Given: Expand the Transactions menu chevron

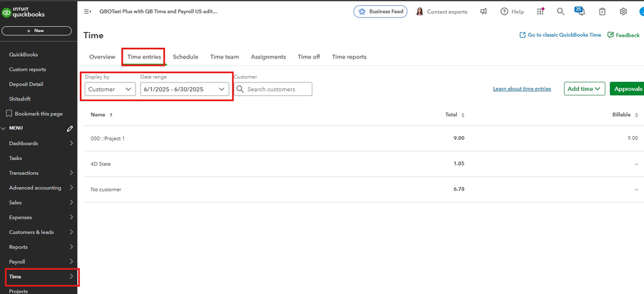Looking at the screenshot, I should click(x=72, y=173).
